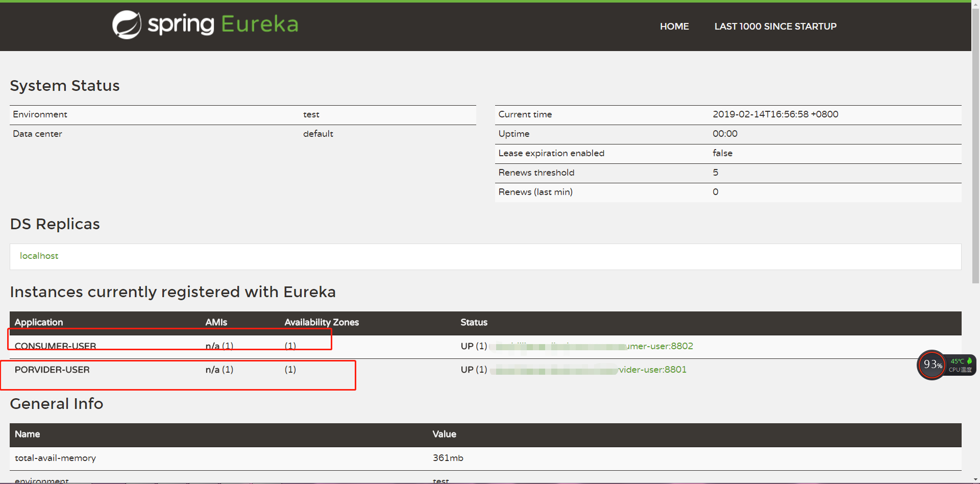
Task: Select the 'false' lease expiration value
Action: click(x=722, y=153)
